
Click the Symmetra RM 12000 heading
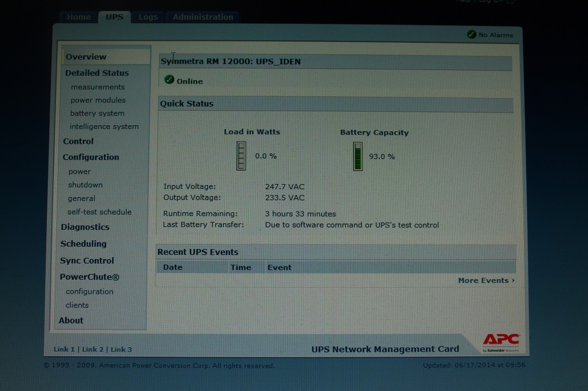pyautogui.click(x=231, y=61)
